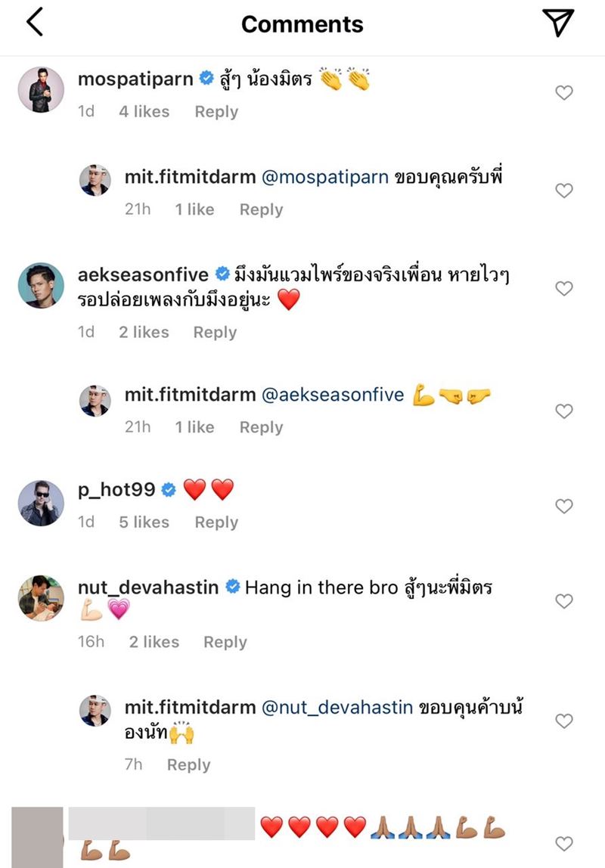View the 4 likes on mospatiparn's comment
The image size is (605, 868).
144,112
